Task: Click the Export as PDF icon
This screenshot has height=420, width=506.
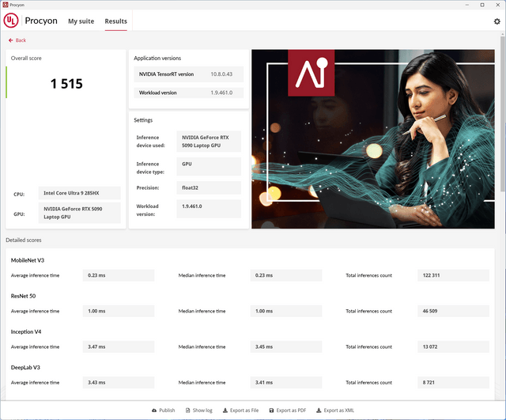Action: (271, 411)
